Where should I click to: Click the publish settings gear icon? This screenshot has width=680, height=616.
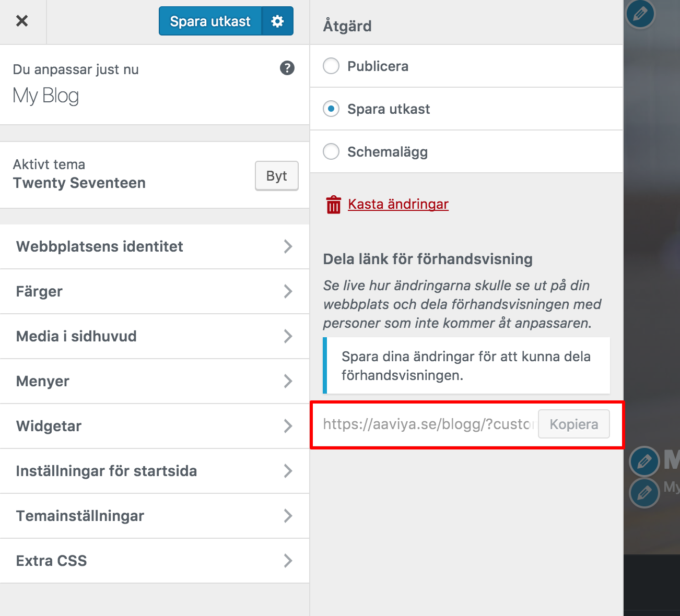point(277,21)
